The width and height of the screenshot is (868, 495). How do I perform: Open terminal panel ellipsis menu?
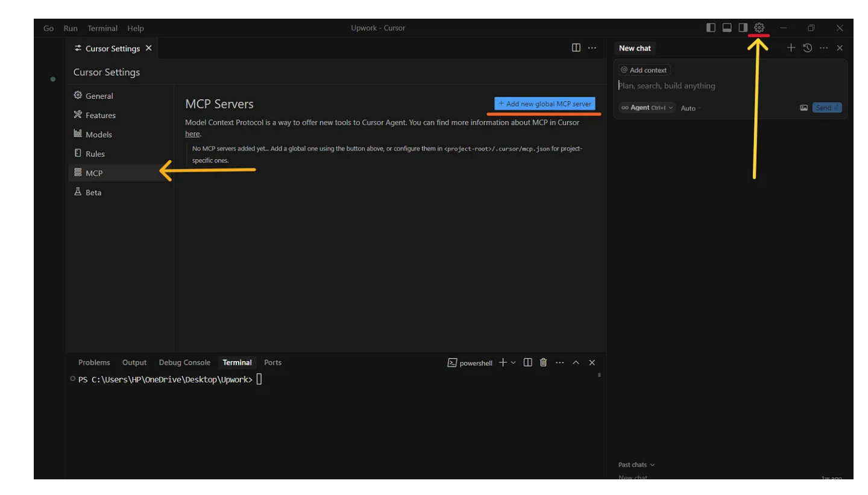(x=560, y=363)
